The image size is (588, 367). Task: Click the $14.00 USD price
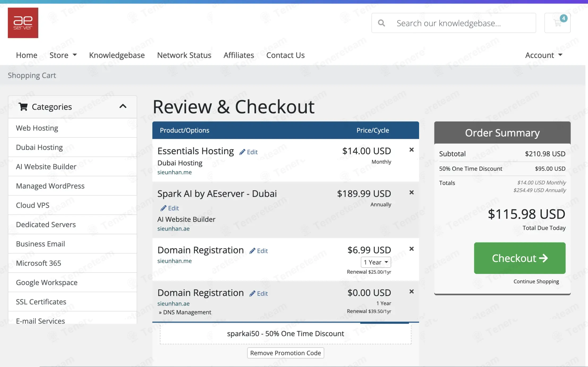pyautogui.click(x=367, y=151)
